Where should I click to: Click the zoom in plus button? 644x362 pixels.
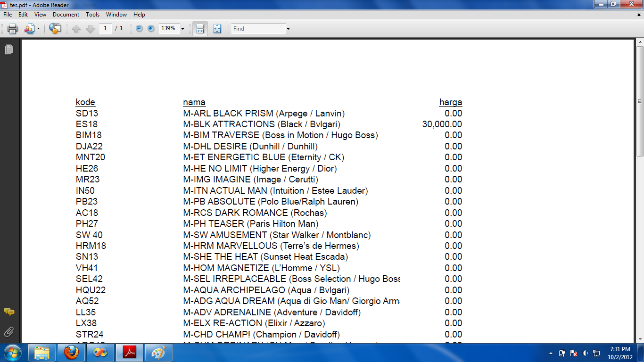(151, 29)
